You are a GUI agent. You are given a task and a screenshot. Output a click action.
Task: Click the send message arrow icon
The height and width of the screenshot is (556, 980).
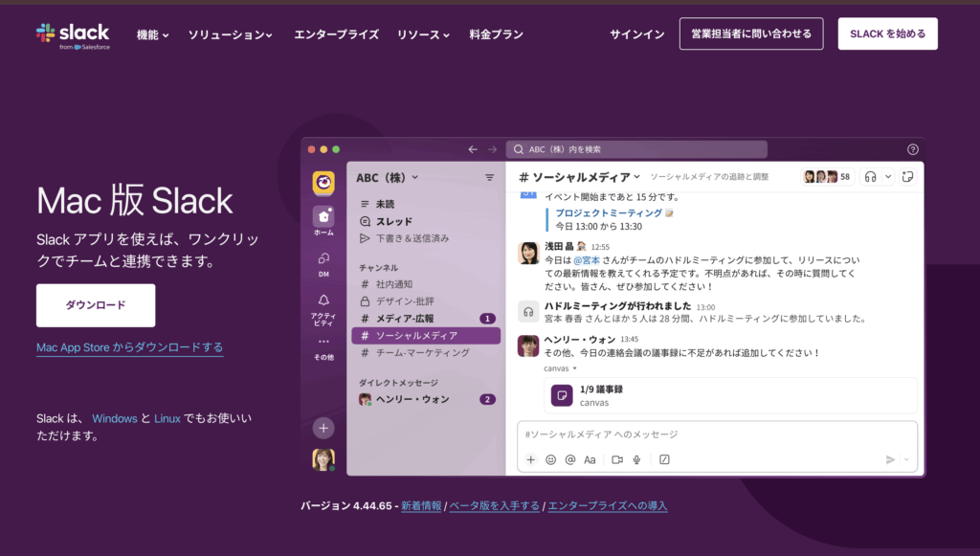[890, 459]
